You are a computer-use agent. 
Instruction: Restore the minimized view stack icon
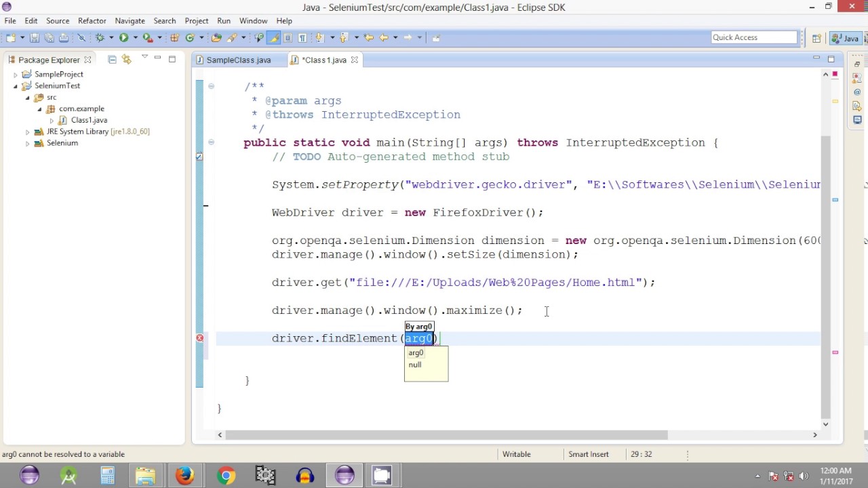(857, 64)
